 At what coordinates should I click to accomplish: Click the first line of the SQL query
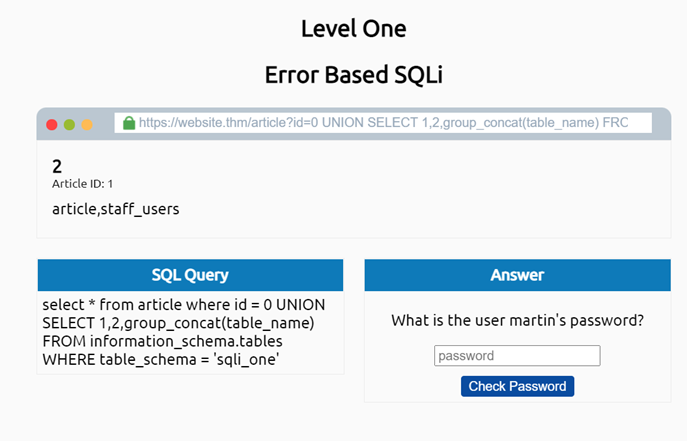(183, 304)
